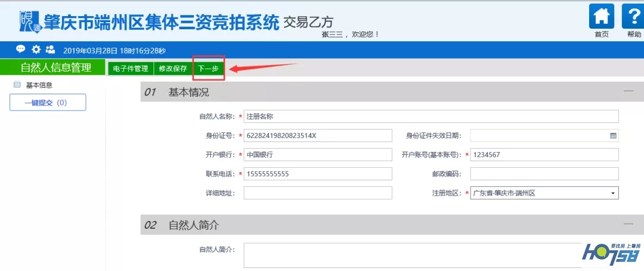Open the users group icon

coord(51,50)
